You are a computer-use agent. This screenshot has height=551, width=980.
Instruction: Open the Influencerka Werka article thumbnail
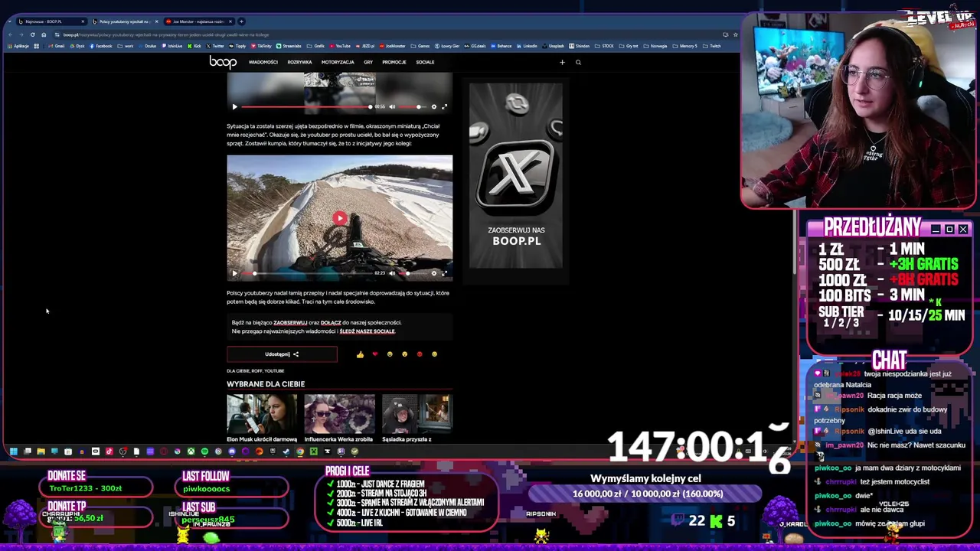pos(339,414)
